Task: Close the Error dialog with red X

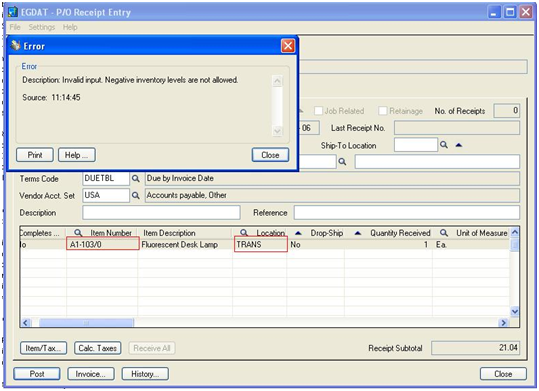Action: pos(288,45)
